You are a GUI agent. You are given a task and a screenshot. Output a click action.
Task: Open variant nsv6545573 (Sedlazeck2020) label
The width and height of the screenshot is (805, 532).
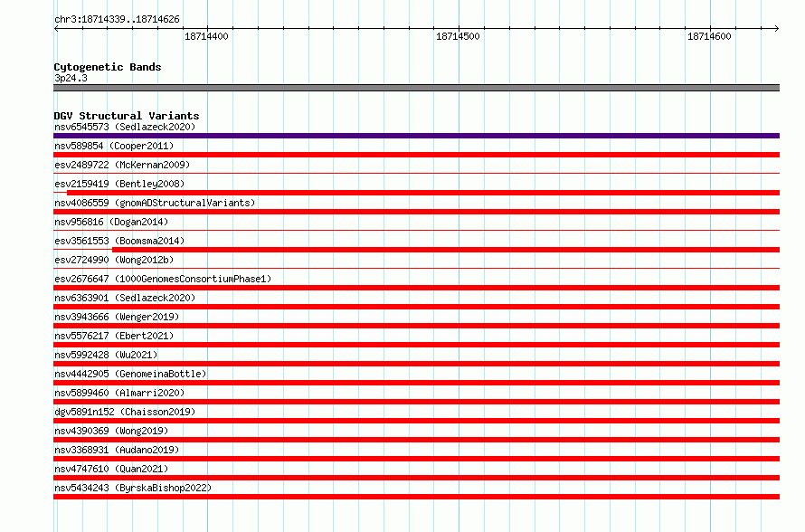125,127
